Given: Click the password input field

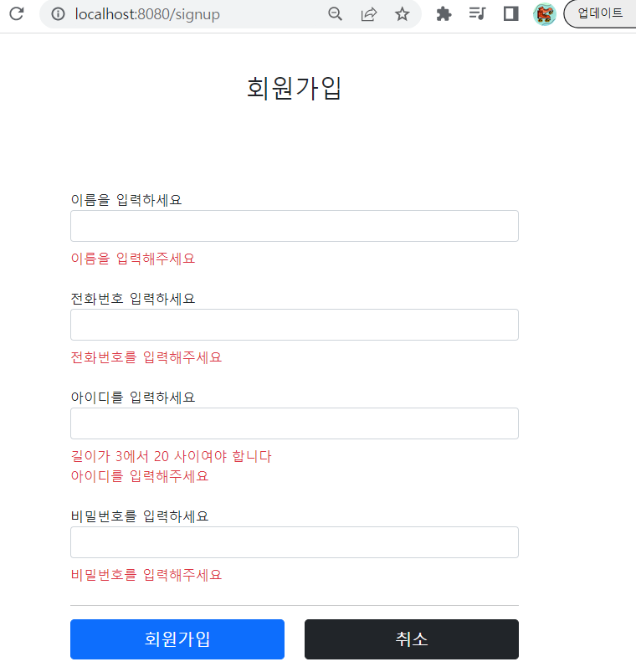Looking at the screenshot, I should coord(295,542).
